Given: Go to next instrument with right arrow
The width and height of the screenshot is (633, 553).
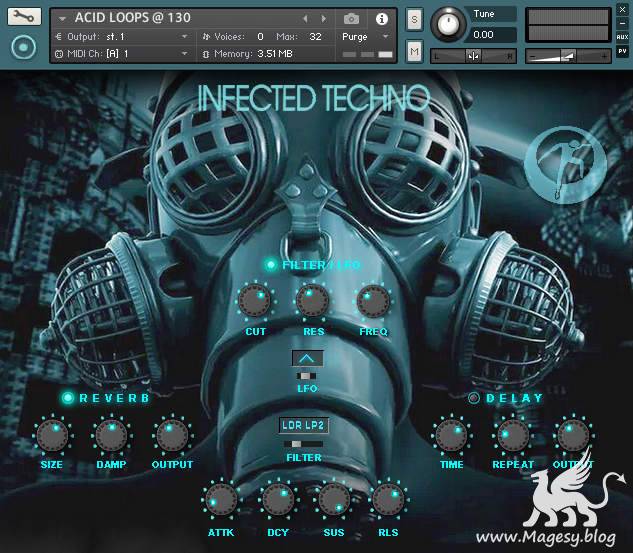Looking at the screenshot, I should [x=323, y=19].
